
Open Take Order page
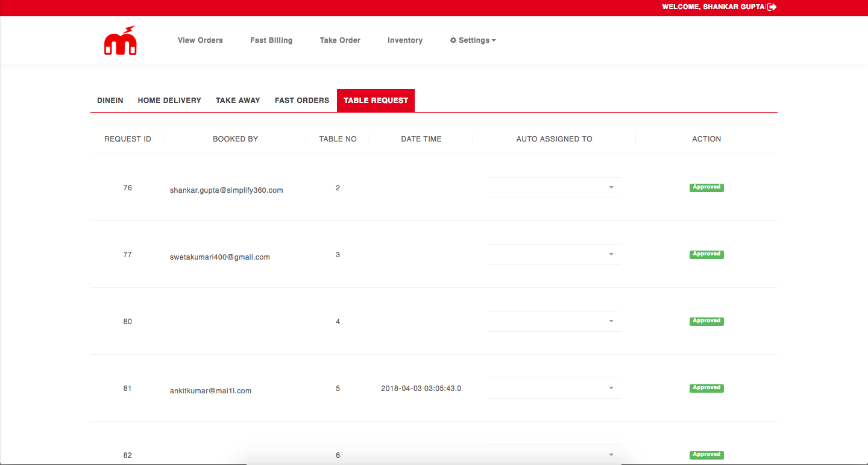point(340,40)
